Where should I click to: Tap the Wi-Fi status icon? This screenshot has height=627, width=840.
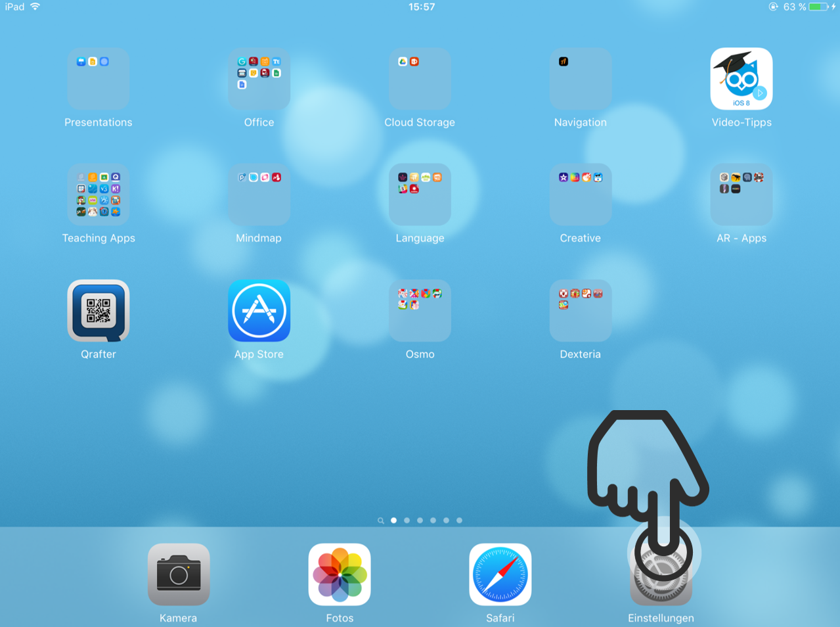click(x=35, y=7)
